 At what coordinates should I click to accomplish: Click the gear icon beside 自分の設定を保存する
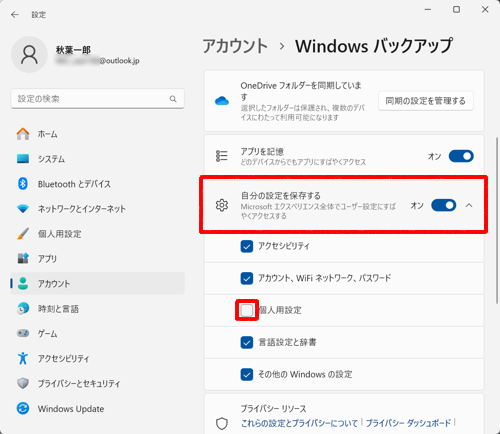(222, 205)
